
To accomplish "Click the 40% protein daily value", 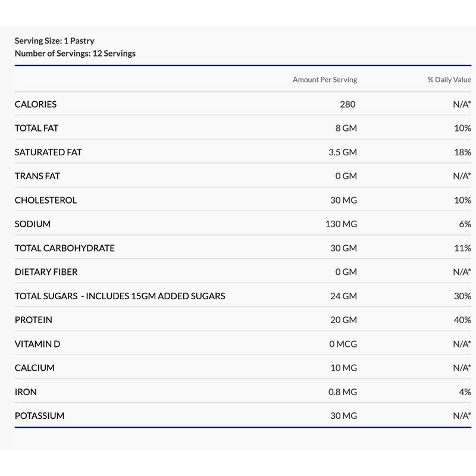I will [x=462, y=320].
